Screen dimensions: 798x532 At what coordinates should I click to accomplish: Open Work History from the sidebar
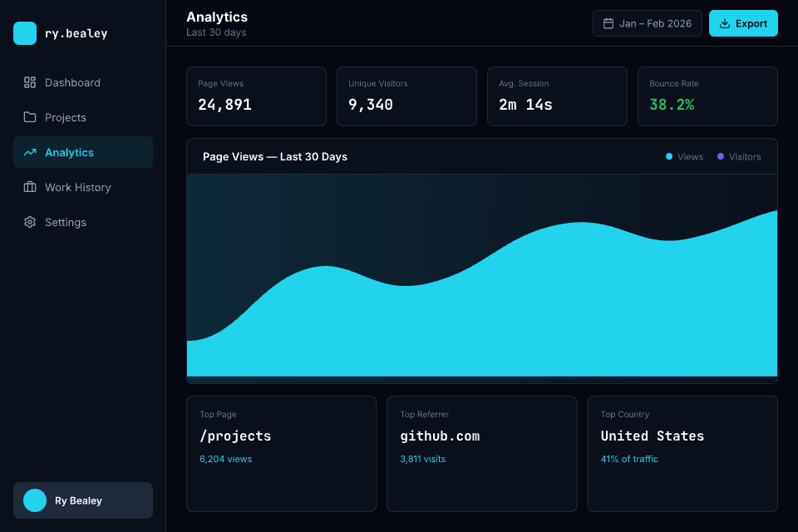pos(77,187)
